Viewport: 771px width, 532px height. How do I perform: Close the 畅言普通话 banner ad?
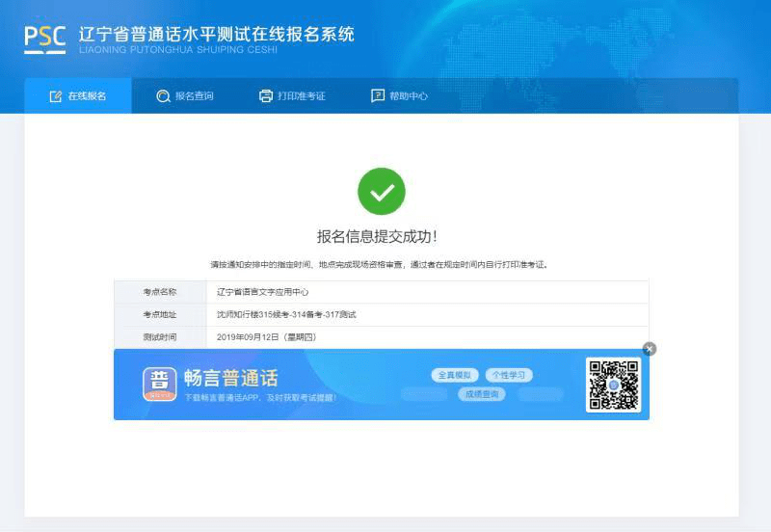[650, 349]
